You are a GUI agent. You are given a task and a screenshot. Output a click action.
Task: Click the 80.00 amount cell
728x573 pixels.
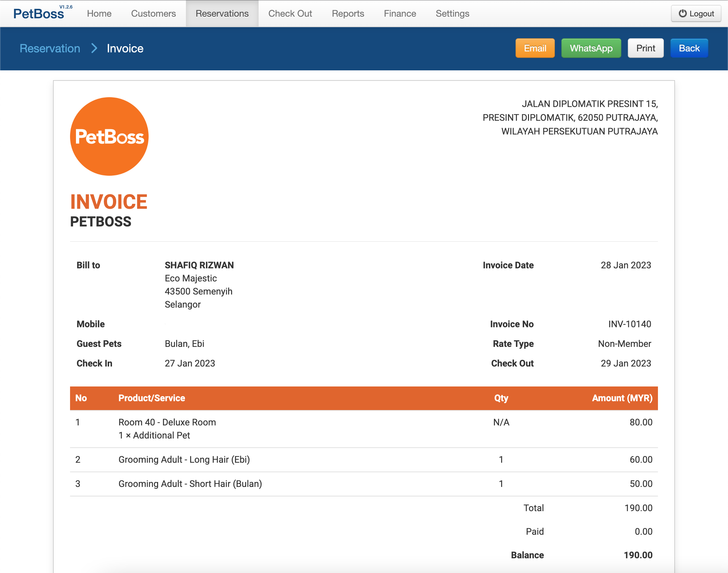click(641, 422)
